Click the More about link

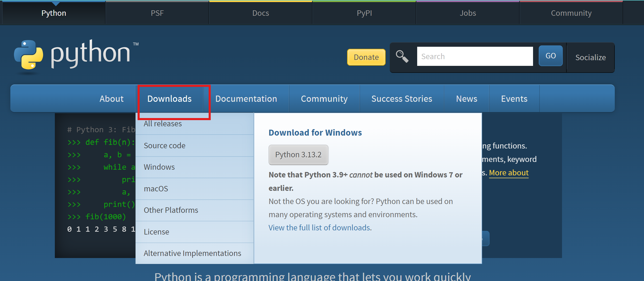[508, 173]
